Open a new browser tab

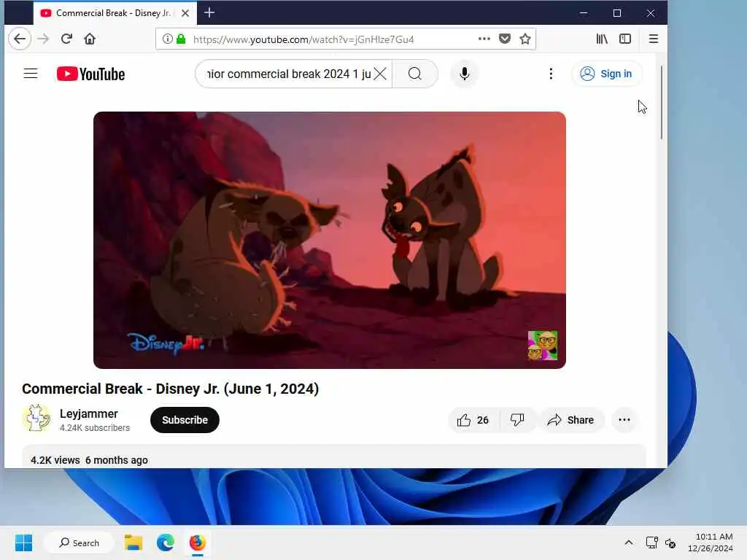coord(209,13)
